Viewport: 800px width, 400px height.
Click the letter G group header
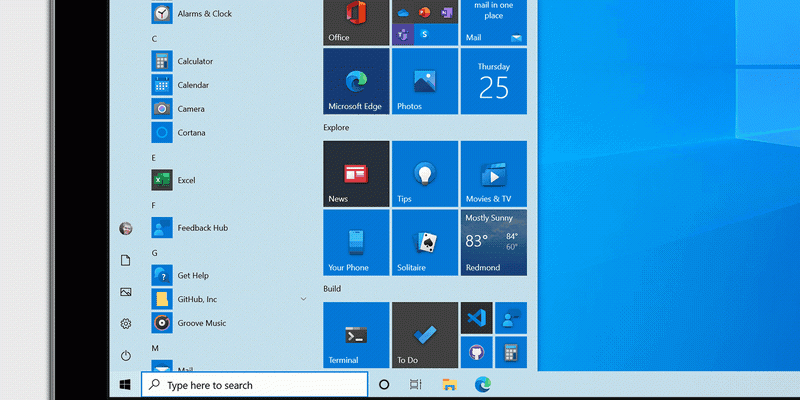click(x=154, y=253)
